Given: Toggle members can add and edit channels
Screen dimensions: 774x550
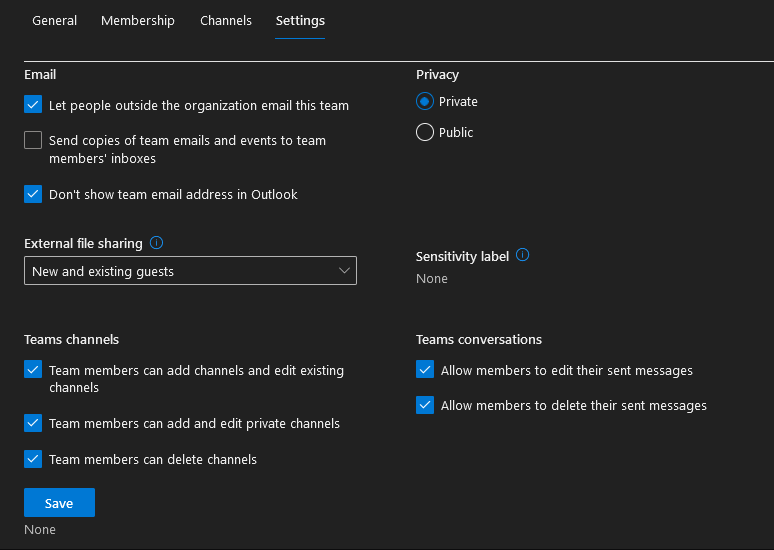Looking at the screenshot, I should coord(33,370).
